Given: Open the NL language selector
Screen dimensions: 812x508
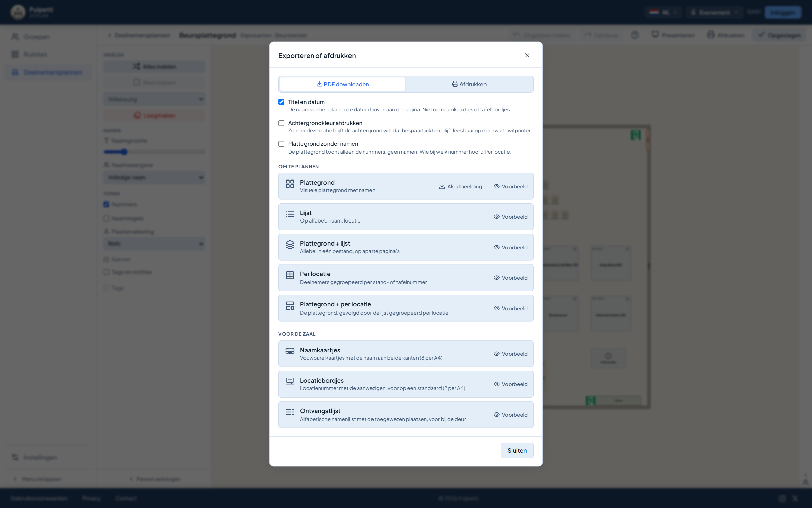Looking at the screenshot, I should 663,13.
